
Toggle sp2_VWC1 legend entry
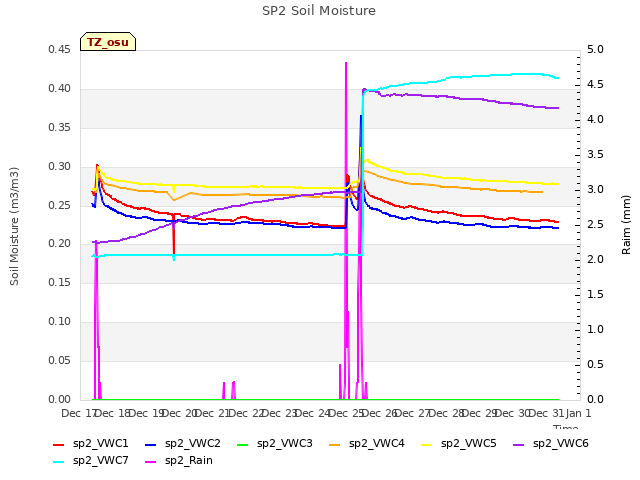[x=91, y=444]
